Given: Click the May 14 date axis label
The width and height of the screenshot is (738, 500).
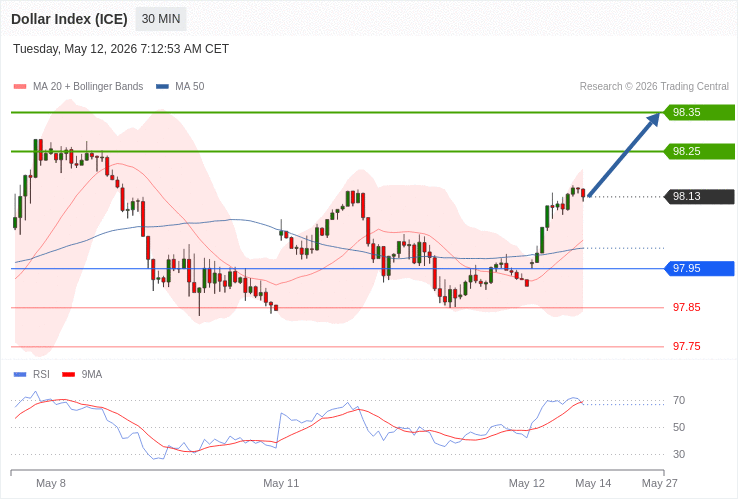Looking at the screenshot, I should (x=593, y=484).
